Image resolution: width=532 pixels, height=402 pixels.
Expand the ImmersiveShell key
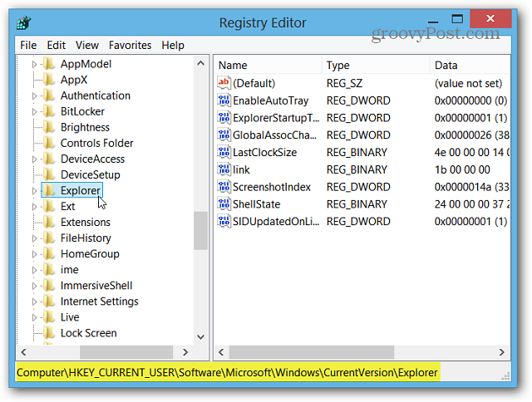click(34, 286)
